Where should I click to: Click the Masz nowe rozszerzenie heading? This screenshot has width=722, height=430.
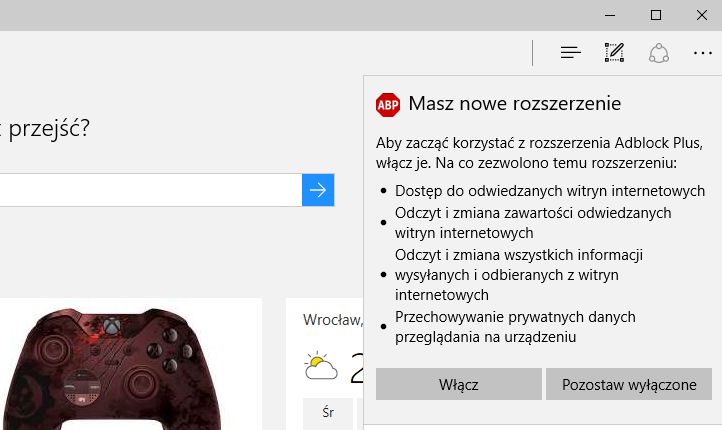point(514,104)
